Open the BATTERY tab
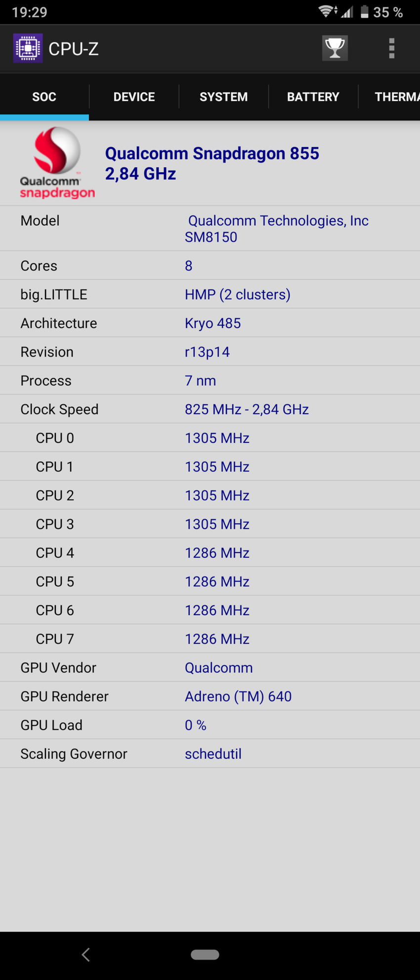Image resolution: width=420 pixels, height=980 pixels. [313, 97]
